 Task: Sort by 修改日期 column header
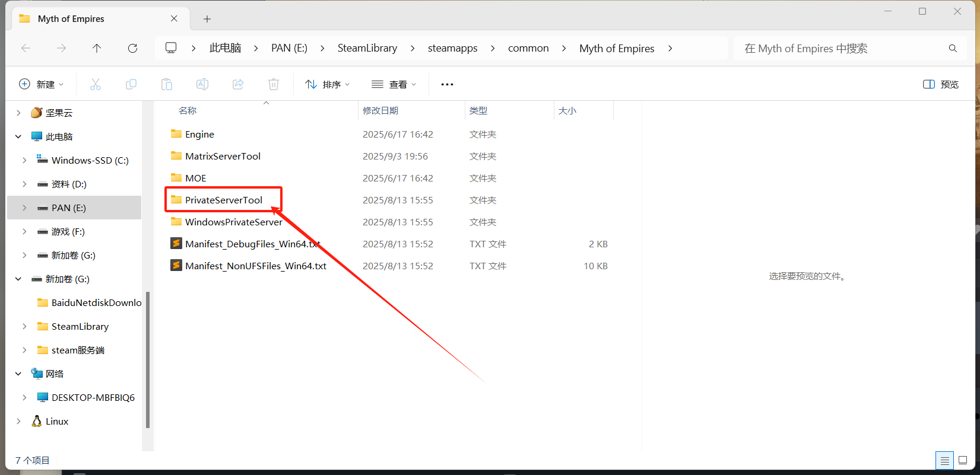pyautogui.click(x=380, y=110)
